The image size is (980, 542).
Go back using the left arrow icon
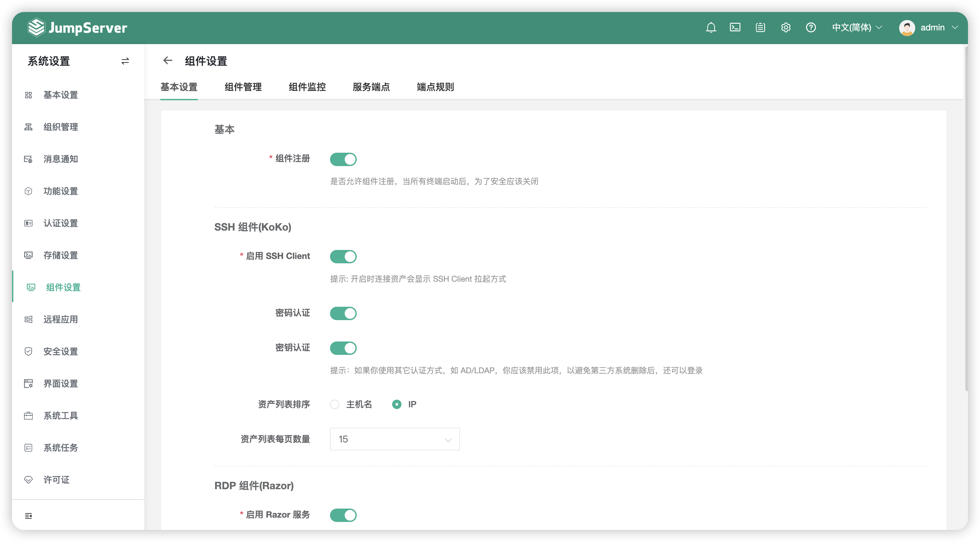167,60
